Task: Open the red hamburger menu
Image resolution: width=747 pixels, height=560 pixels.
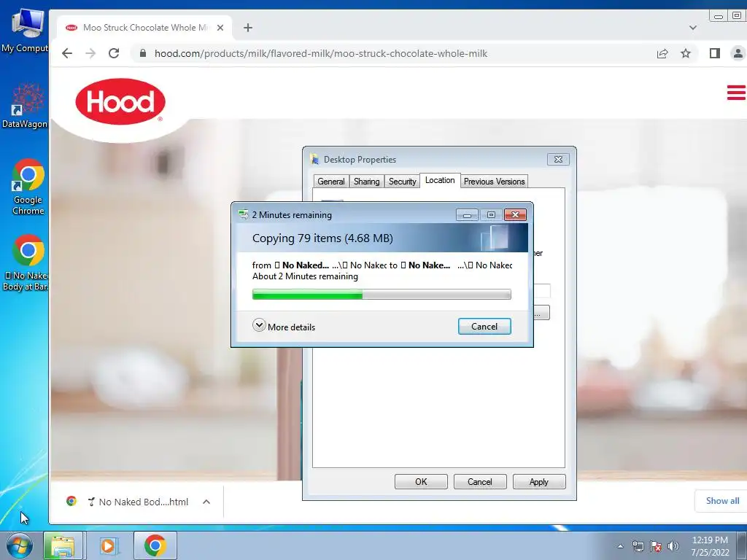Action: 736,93
